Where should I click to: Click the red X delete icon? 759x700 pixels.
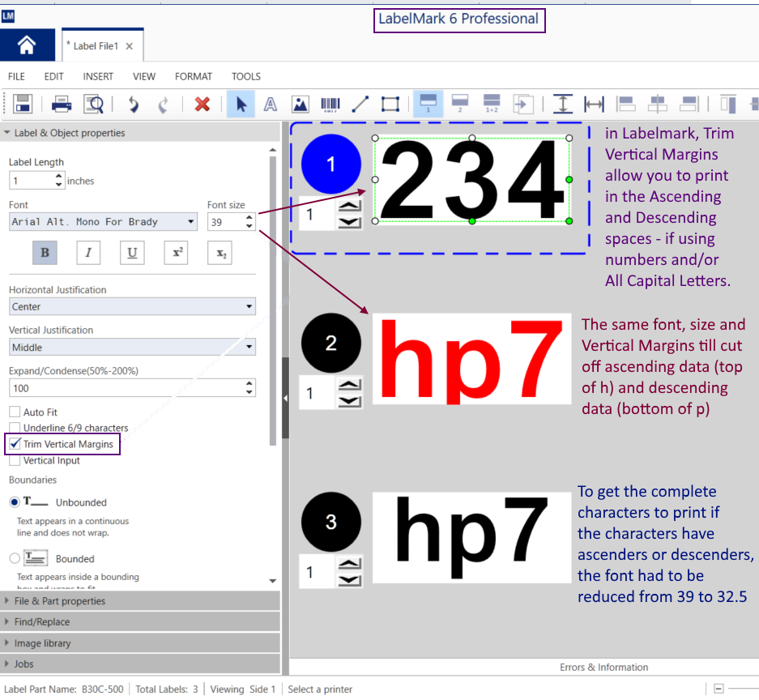[x=203, y=104]
